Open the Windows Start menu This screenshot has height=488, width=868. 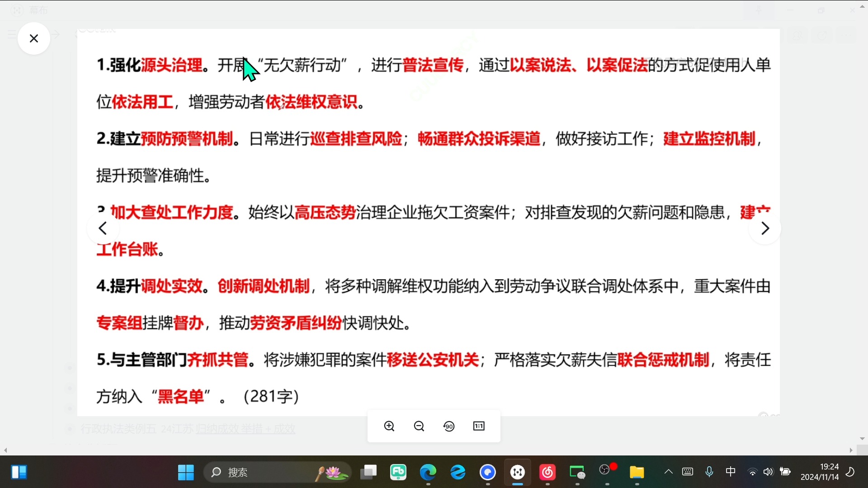(185, 472)
